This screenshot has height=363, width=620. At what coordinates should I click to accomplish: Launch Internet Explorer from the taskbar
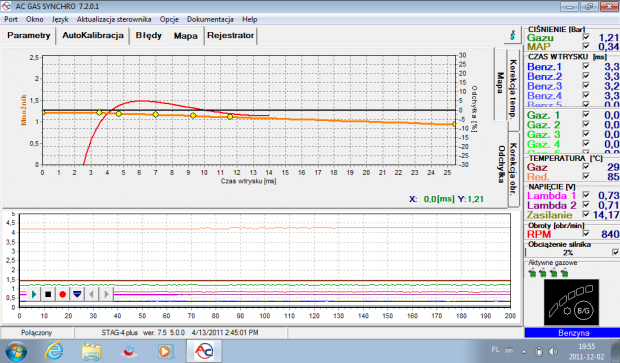[54, 351]
